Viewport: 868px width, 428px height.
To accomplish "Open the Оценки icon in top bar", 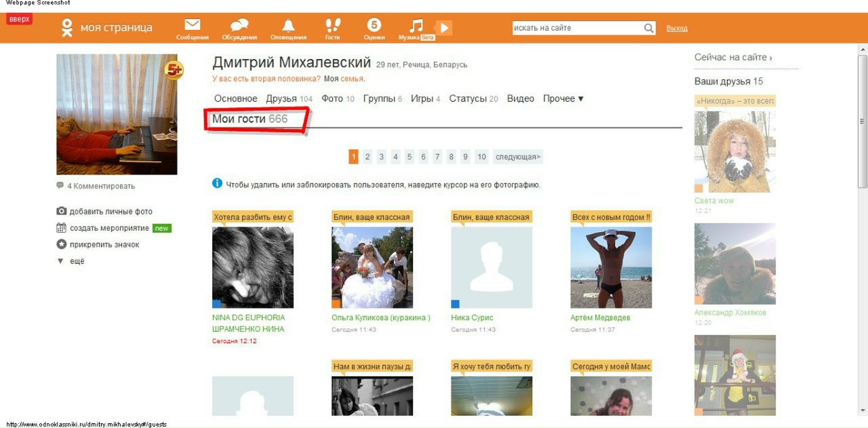I will pos(374,25).
